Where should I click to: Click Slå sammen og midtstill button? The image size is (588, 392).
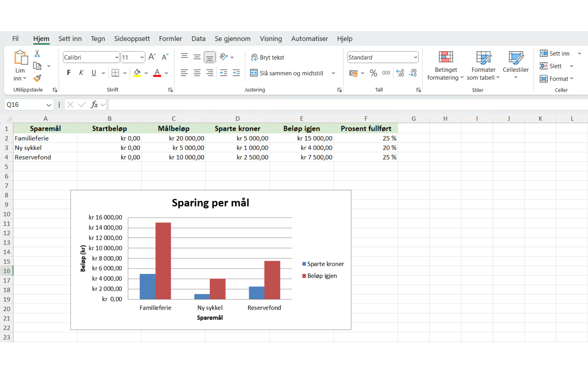287,73
